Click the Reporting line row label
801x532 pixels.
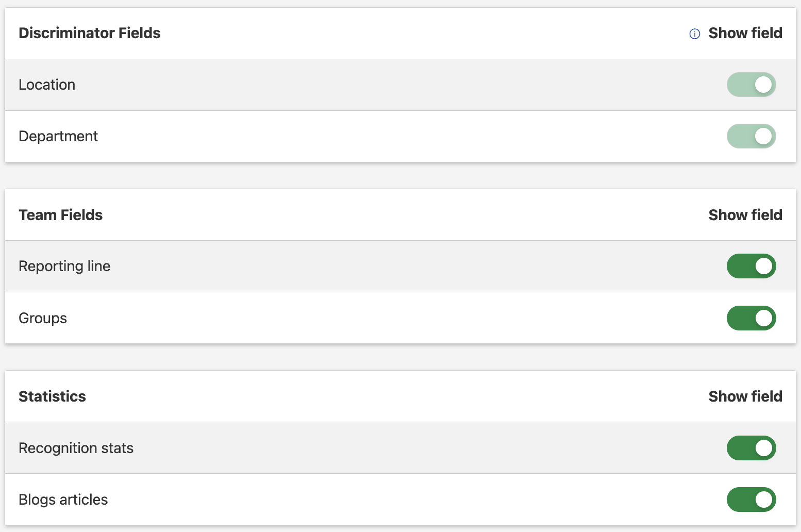point(64,266)
